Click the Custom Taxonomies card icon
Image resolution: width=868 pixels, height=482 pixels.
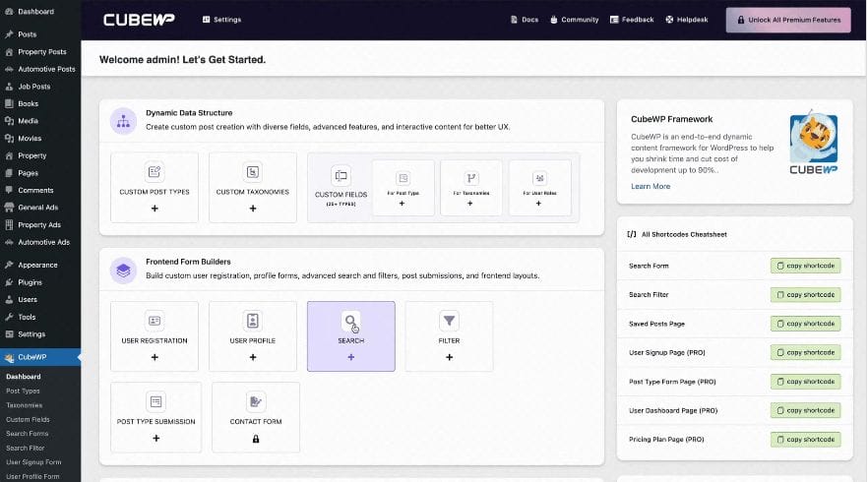point(253,171)
